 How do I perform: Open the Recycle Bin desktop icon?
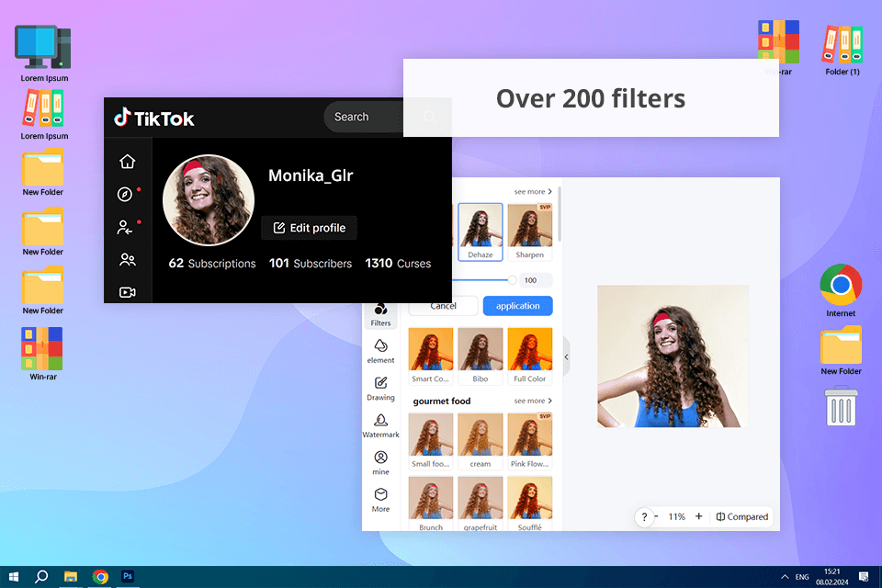click(x=841, y=405)
